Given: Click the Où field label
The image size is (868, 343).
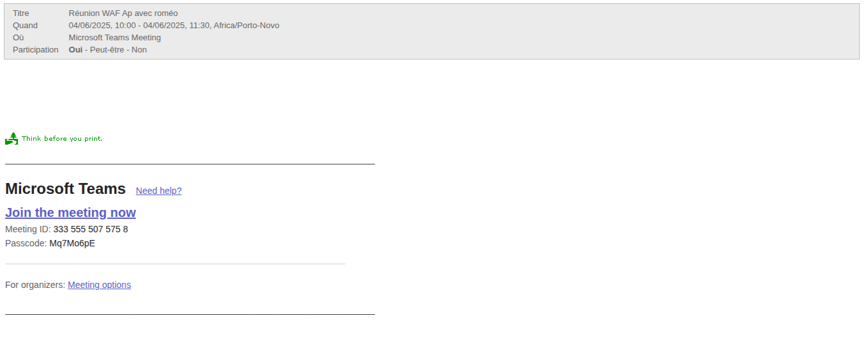Looking at the screenshot, I should (19, 38).
